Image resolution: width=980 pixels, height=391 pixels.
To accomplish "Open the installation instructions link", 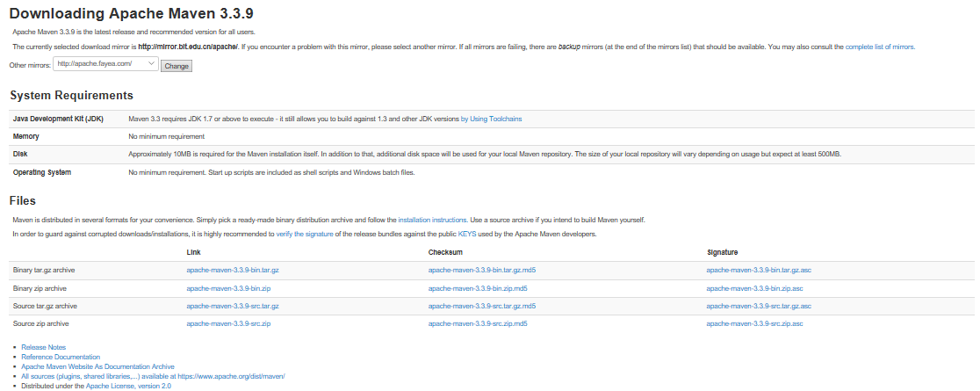I will pos(432,221).
